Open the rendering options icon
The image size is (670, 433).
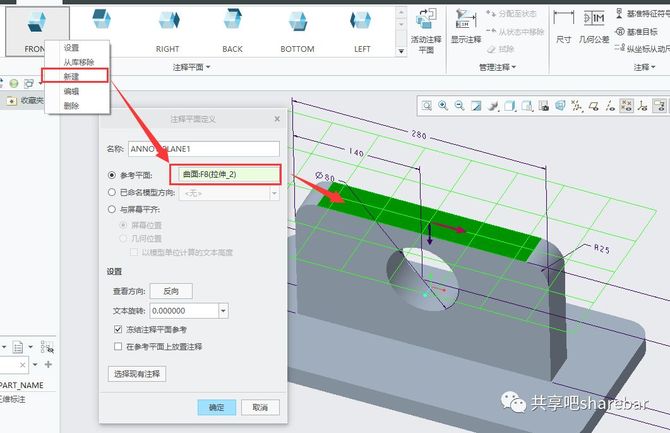(493, 106)
